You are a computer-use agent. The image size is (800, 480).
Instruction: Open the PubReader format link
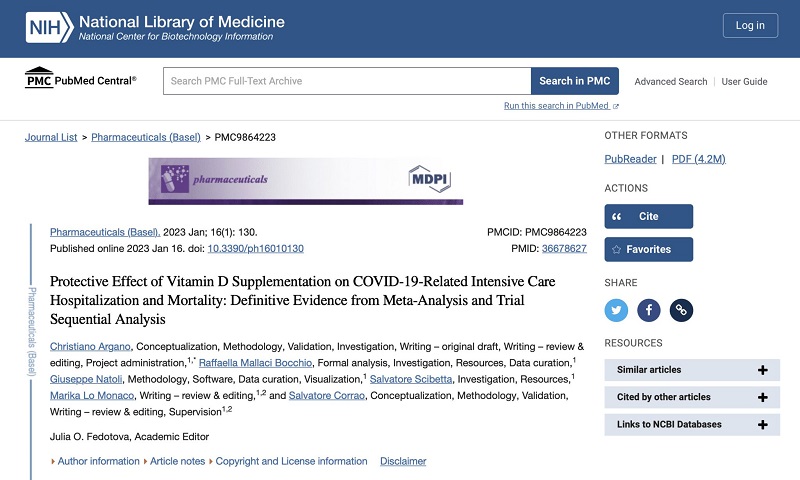[630, 159]
